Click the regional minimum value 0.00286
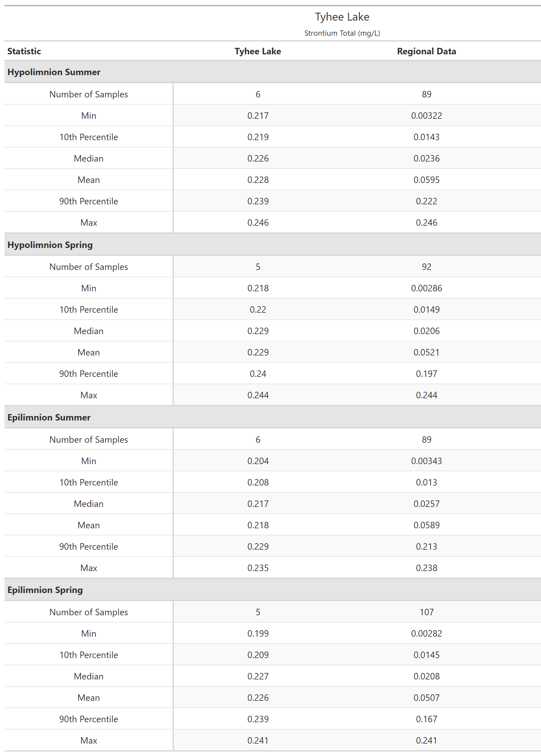This screenshot has height=756, width=541. coord(426,288)
